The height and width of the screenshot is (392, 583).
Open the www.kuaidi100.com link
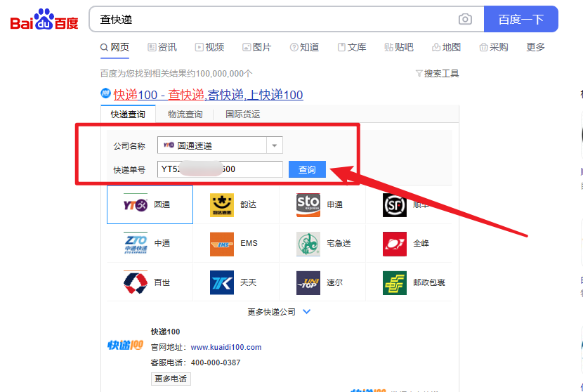(226, 347)
